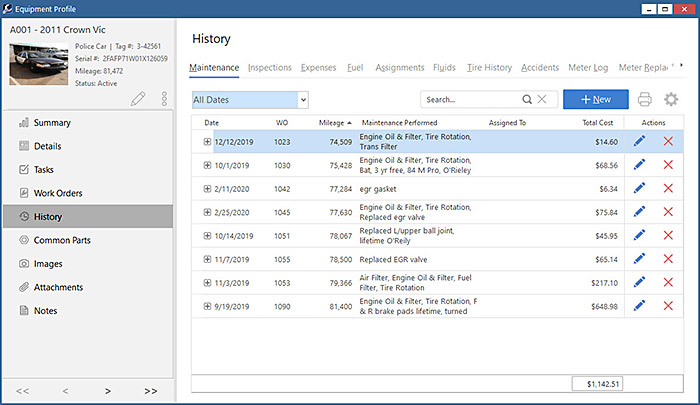Expand the 2/11/2020 row
Screen dimensions: 700x405
(207, 189)
